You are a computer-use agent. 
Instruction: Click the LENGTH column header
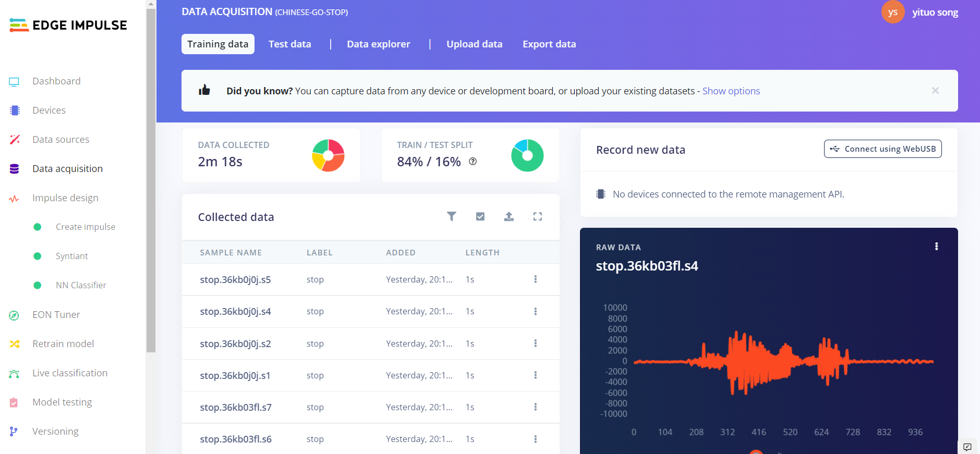coord(482,253)
